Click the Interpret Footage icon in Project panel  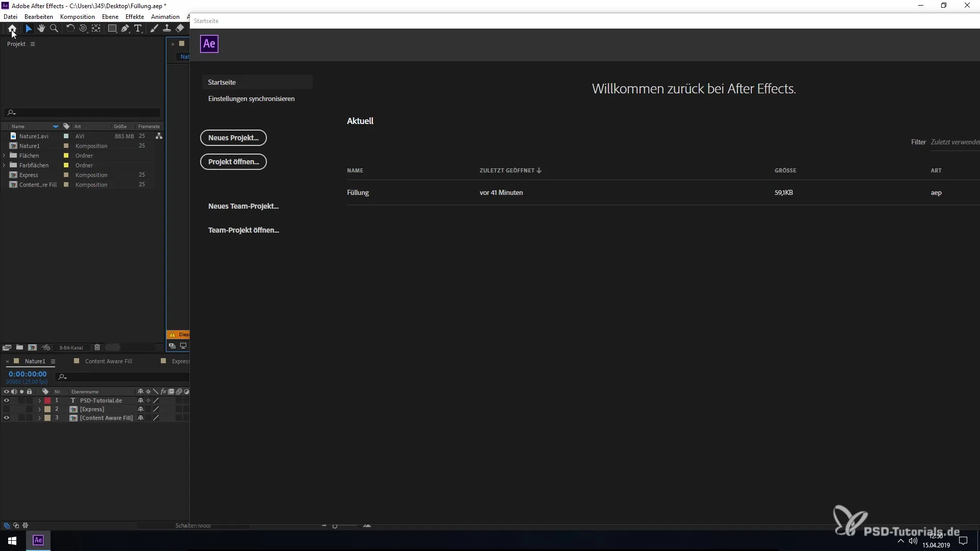pos(7,347)
